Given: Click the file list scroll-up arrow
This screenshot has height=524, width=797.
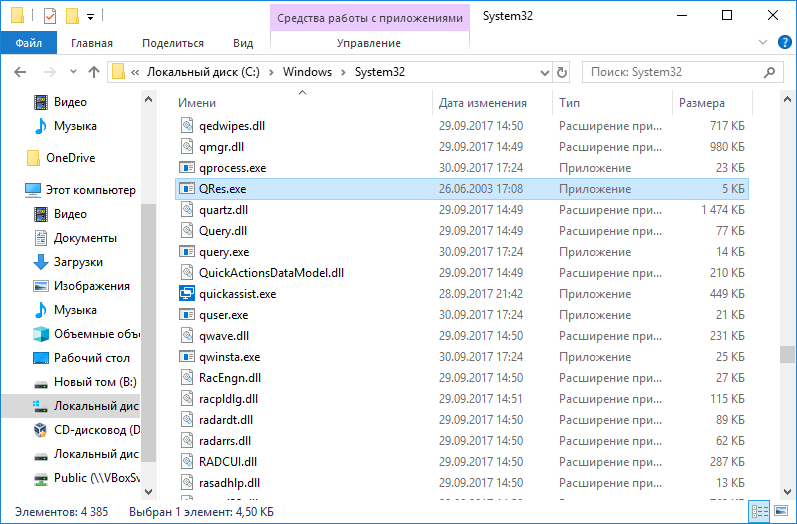Looking at the screenshot, I should coord(787,99).
